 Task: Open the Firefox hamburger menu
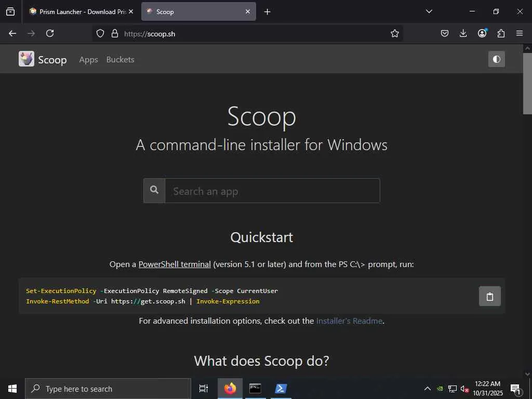pyautogui.click(x=520, y=33)
